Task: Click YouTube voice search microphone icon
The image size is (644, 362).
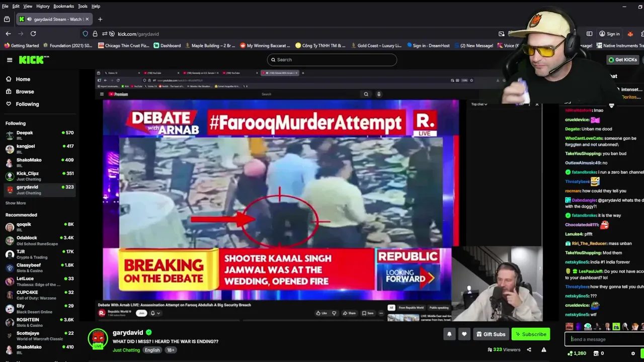Action: click(x=379, y=94)
